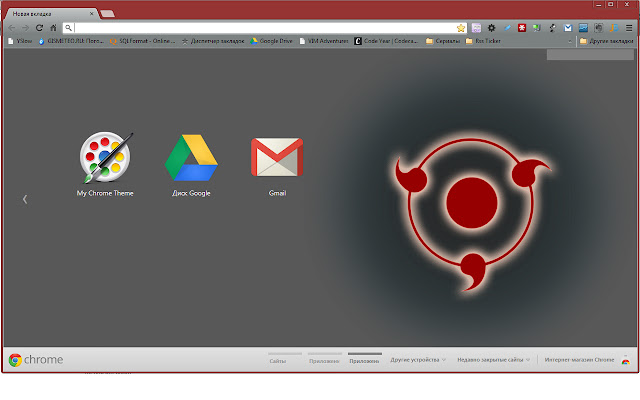Screen dimensions: 640x400
Task: Open the Chrome Web Store rainbow icon
Action: [x=625, y=360]
